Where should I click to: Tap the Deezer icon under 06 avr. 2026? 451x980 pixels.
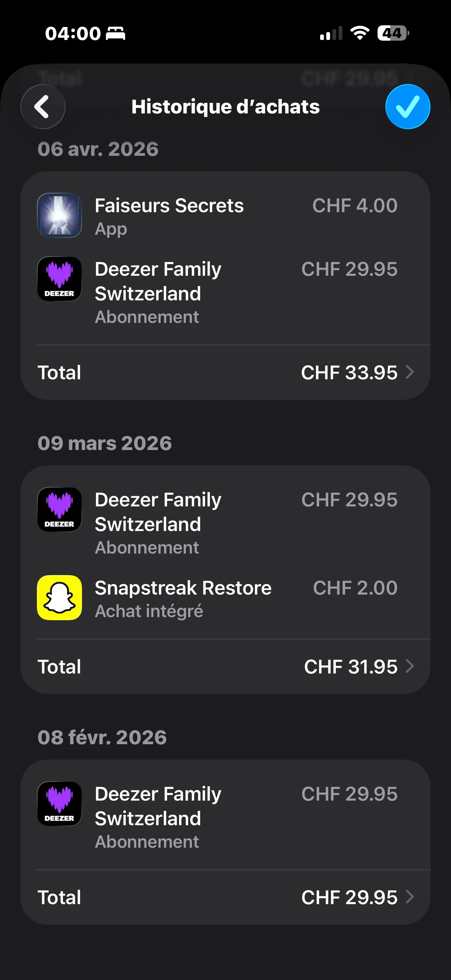(59, 279)
